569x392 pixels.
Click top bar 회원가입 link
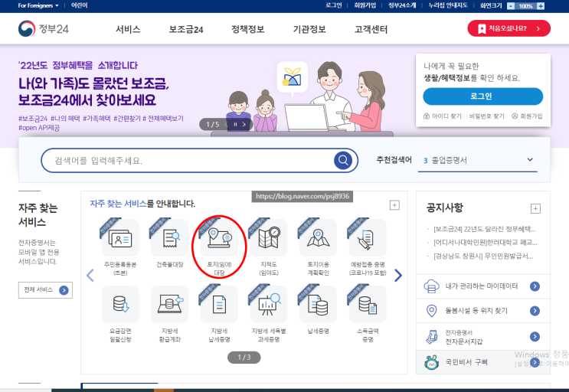tap(365, 5)
